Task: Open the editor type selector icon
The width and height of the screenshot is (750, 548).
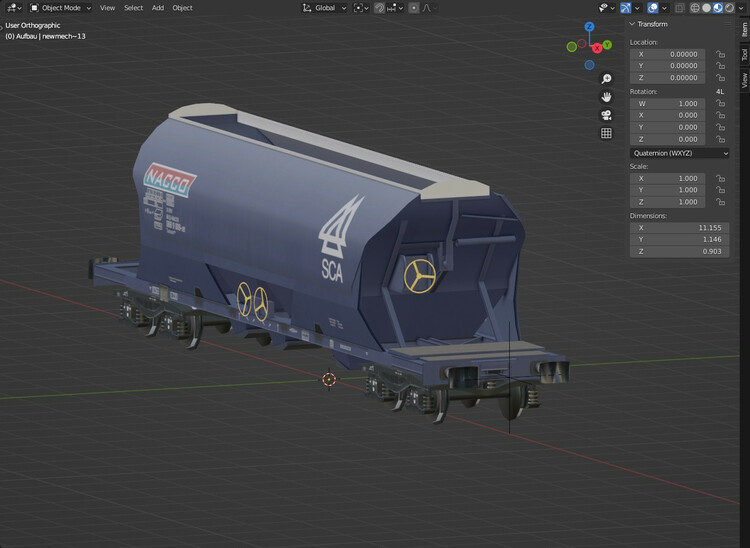Action: point(14,8)
